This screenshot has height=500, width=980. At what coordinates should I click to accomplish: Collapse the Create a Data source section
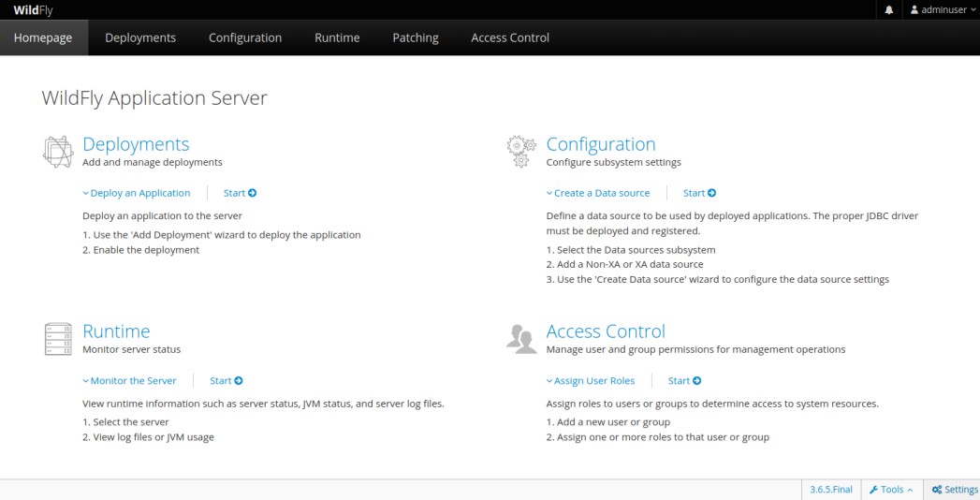tap(597, 193)
